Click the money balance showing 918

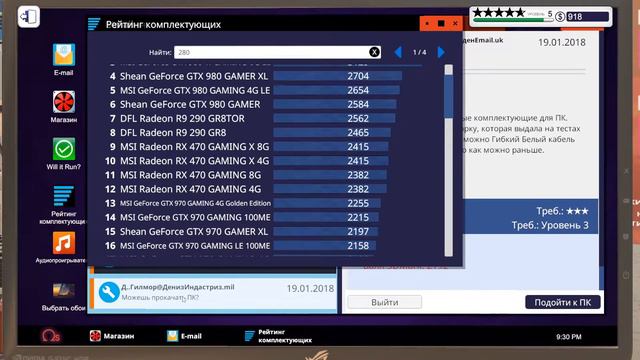(587, 17)
